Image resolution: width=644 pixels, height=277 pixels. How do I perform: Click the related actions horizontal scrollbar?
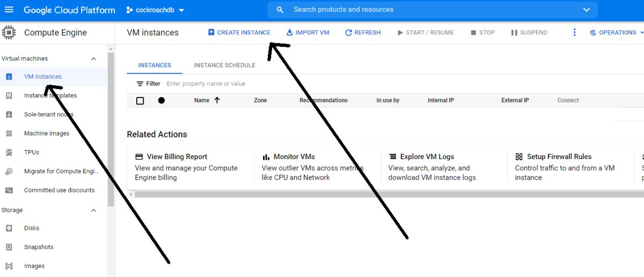[x=389, y=194]
